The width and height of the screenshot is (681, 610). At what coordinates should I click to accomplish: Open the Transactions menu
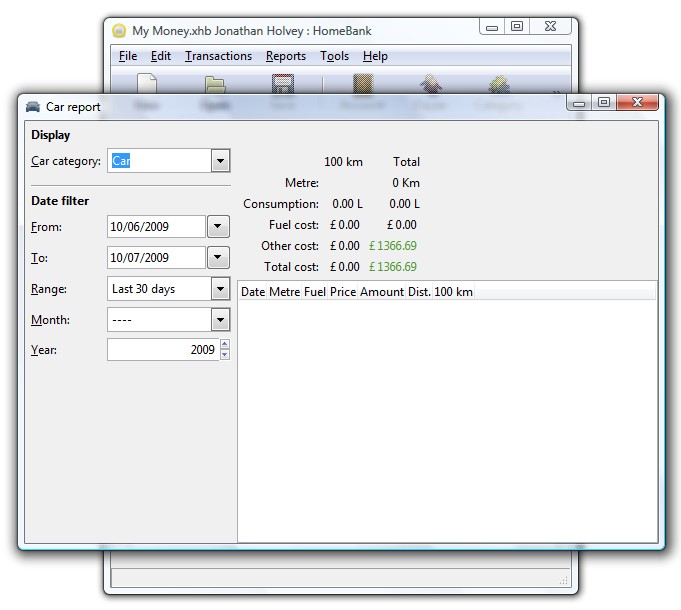[218, 56]
